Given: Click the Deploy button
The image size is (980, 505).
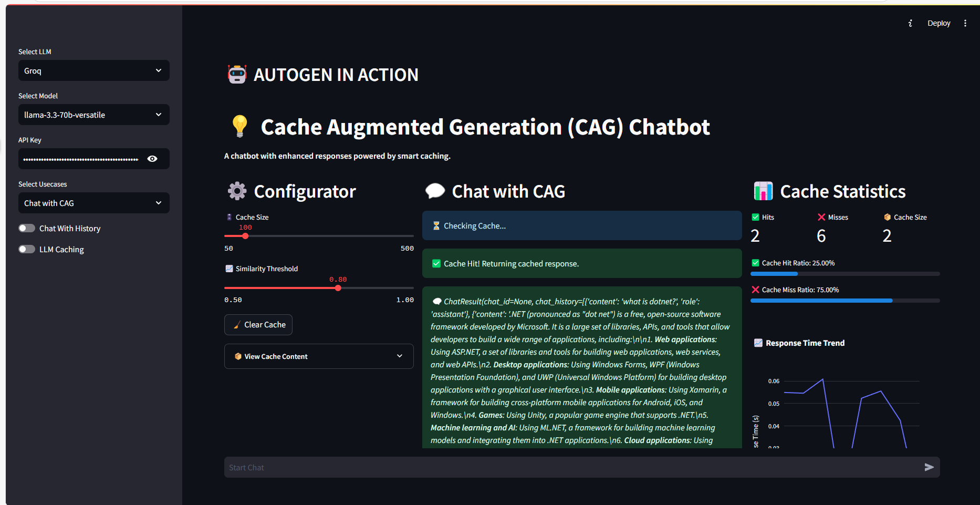Looking at the screenshot, I should click(939, 23).
